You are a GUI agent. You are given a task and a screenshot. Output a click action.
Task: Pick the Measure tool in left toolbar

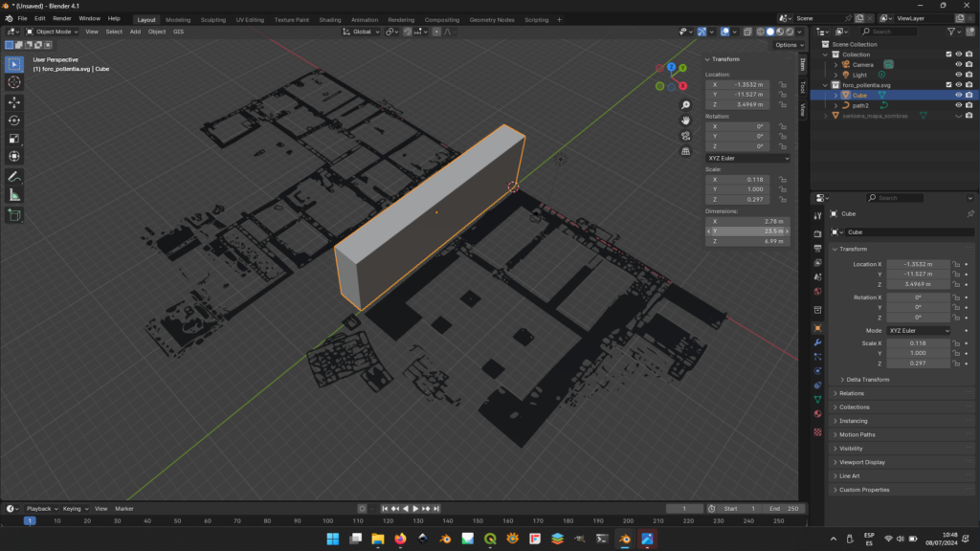(14, 194)
